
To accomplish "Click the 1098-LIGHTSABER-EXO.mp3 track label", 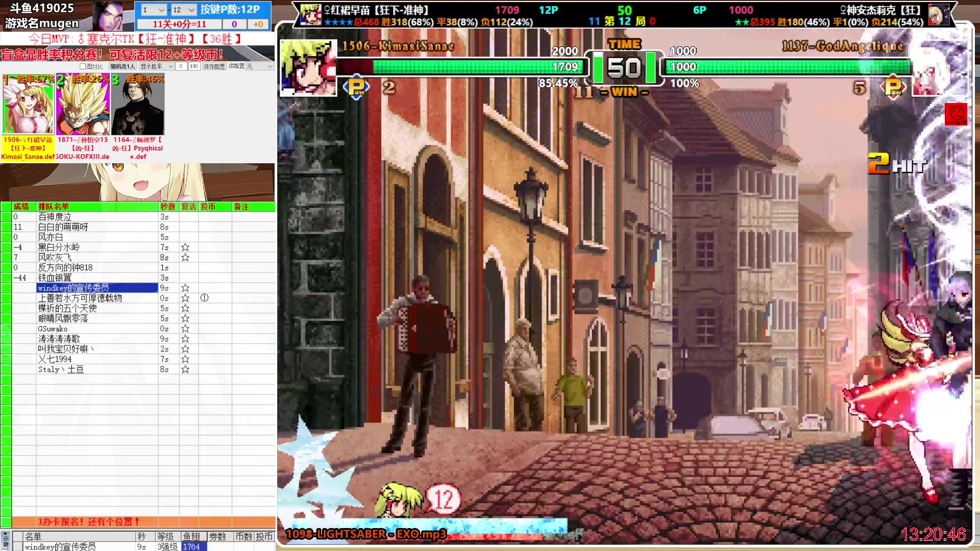I will [366, 534].
